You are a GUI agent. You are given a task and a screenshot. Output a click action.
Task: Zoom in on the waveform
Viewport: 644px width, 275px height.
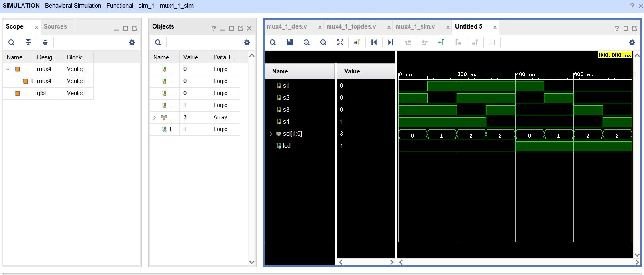pyautogui.click(x=306, y=42)
